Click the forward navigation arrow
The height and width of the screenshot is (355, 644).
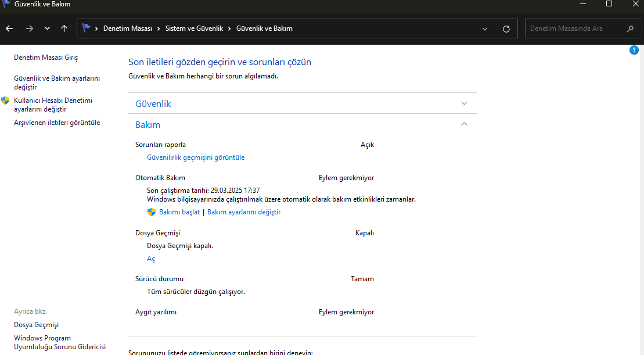coord(29,28)
